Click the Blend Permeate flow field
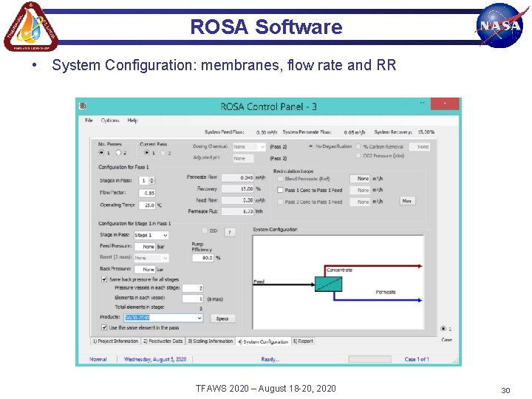This screenshot has width=532, height=399. [x=360, y=179]
